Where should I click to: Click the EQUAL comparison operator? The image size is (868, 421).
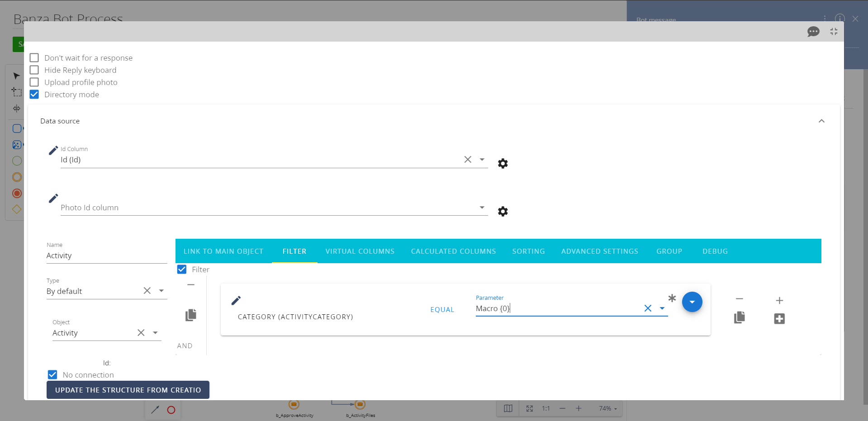[442, 309]
